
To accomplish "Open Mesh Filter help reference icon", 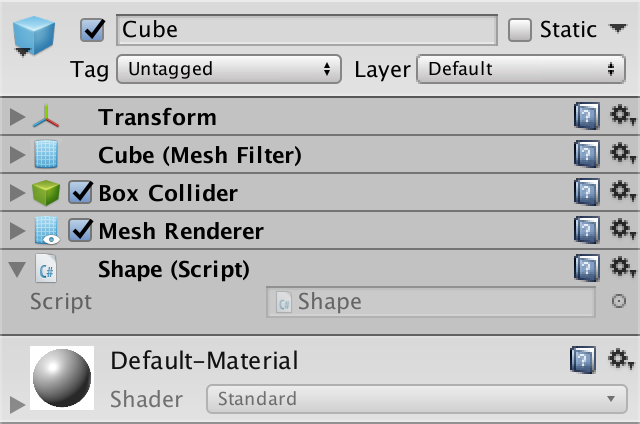I will (x=587, y=154).
